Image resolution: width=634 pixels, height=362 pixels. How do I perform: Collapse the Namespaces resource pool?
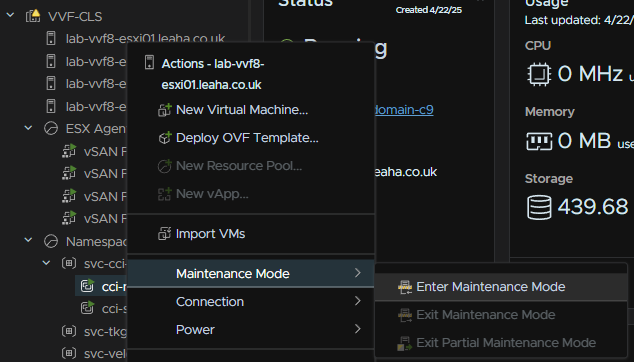[28, 240]
